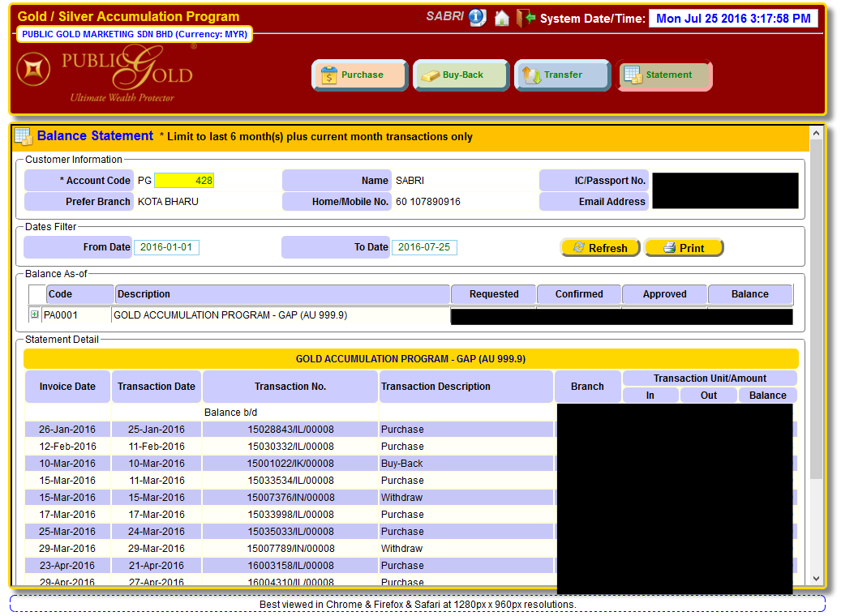Viewport: 841px width, 616px height.
Task: Go to home via house icon
Action: click(501, 18)
